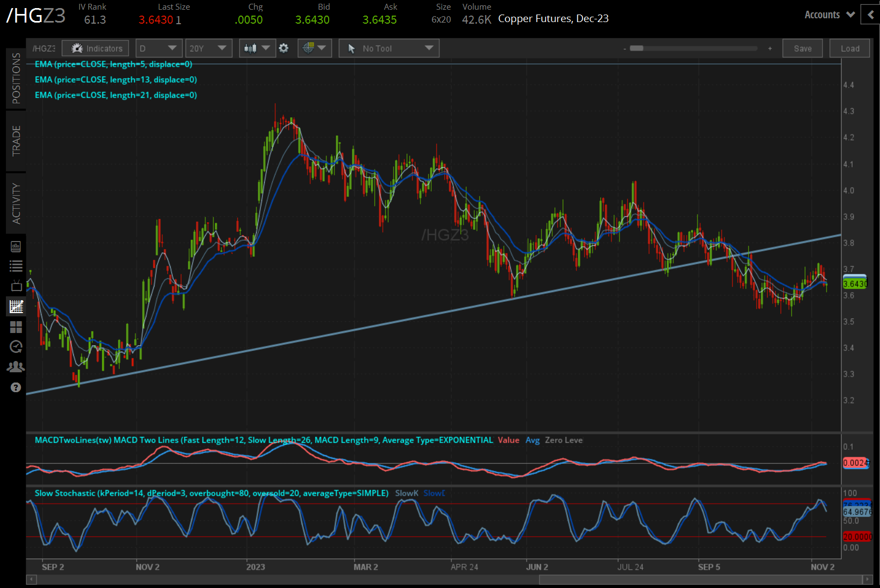The image size is (880, 588).
Task: Click the watchlist list icon in sidebar
Action: point(16,266)
